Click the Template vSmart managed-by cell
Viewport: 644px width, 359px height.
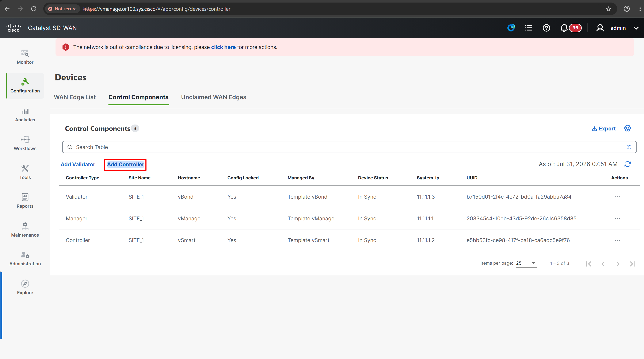point(308,240)
